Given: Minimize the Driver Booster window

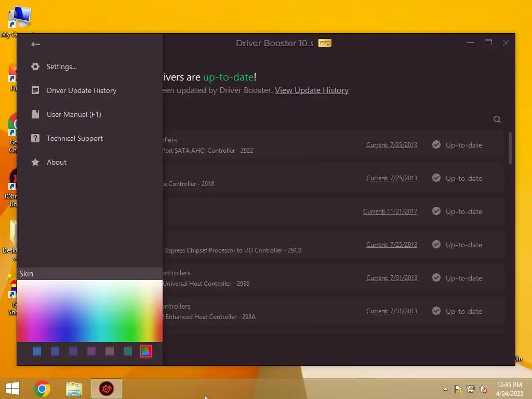Looking at the screenshot, I should [x=471, y=43].
